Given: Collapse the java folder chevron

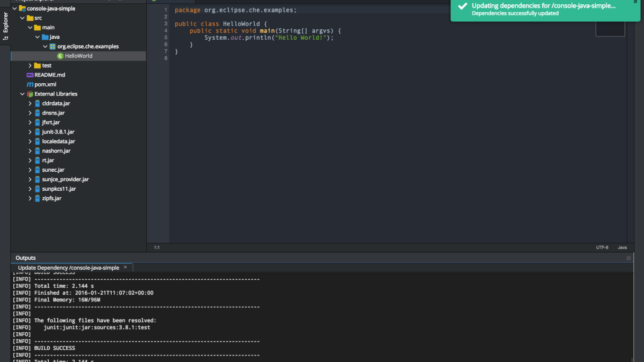Looking at the screenshot, I should [x=37, y=37].
